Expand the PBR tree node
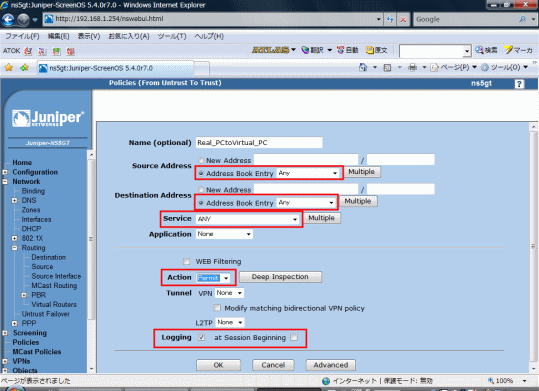 tap(24, 295)
